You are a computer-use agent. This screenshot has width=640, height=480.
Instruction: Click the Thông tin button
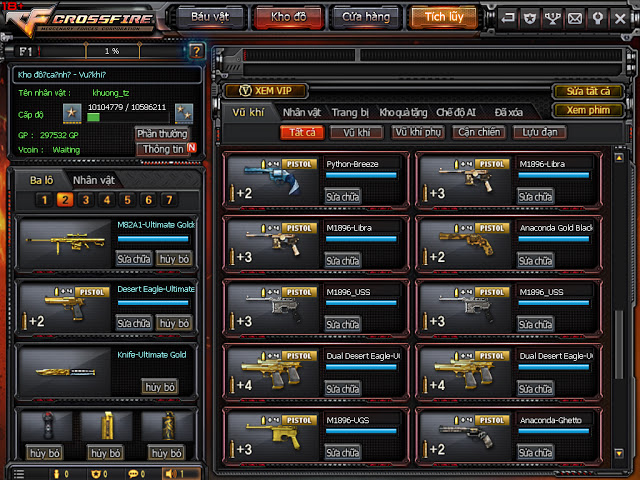tap(162, 149)
